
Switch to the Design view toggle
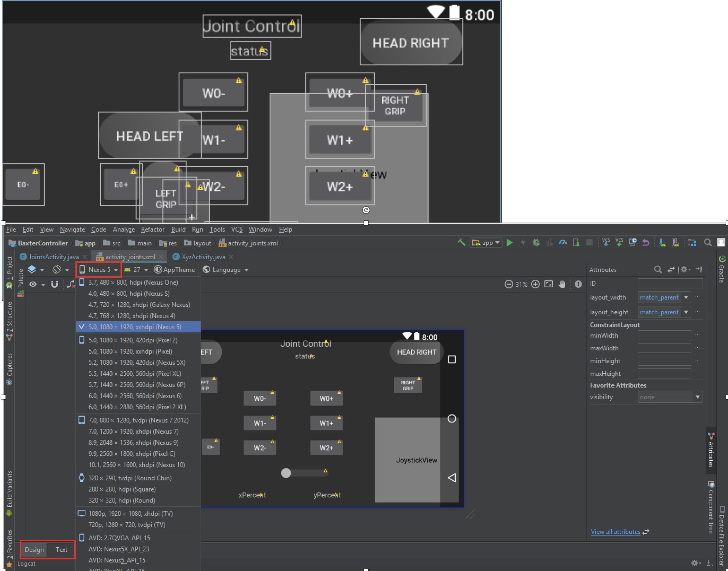[34, 549]
